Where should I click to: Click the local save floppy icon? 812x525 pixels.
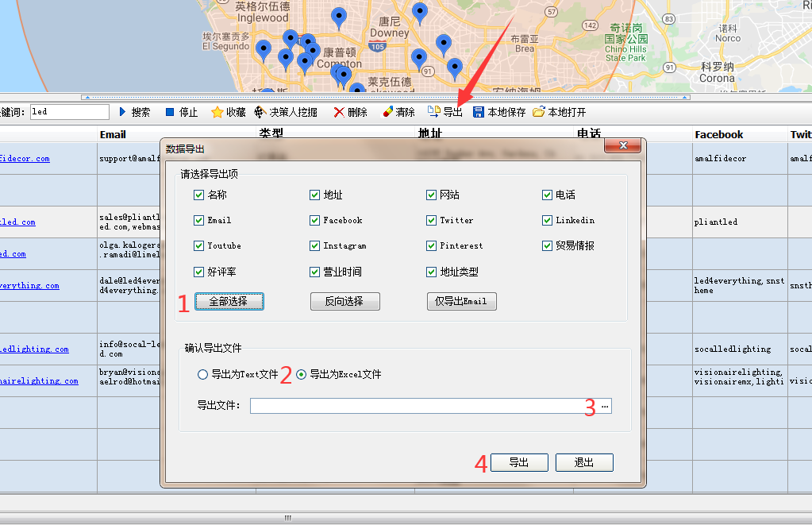coord(479,113)
